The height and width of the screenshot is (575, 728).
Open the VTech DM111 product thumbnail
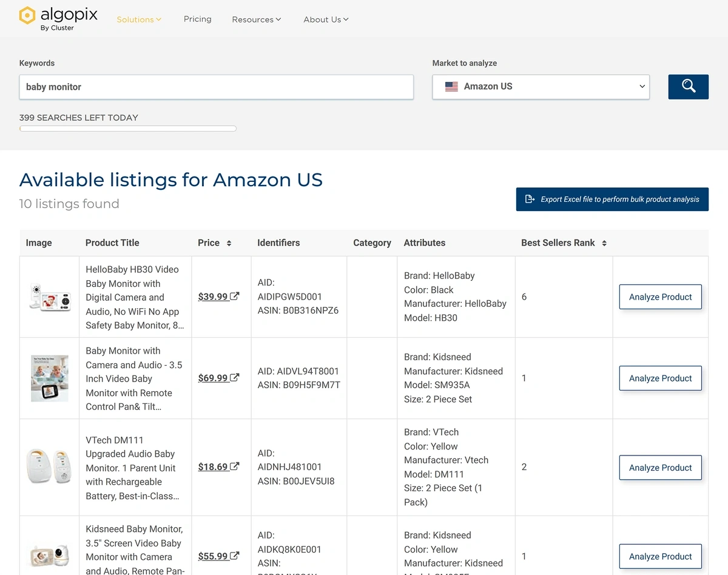tap(50, 467)
